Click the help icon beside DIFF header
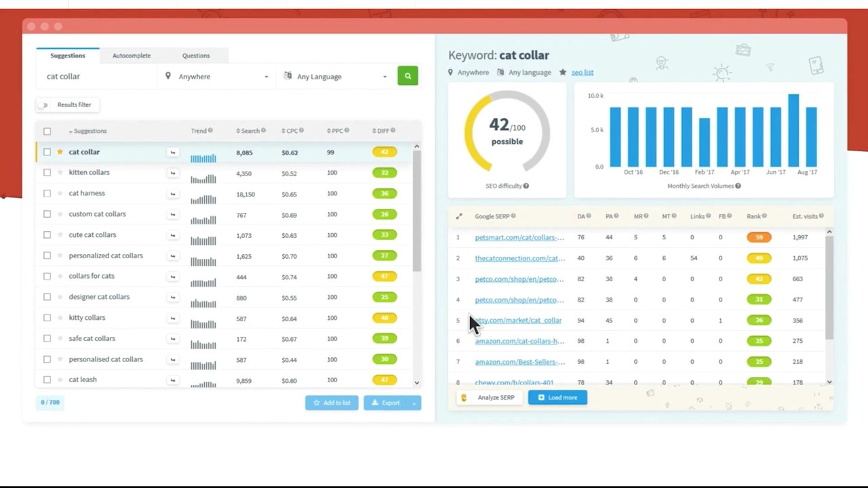 click(x=393, y=131)
